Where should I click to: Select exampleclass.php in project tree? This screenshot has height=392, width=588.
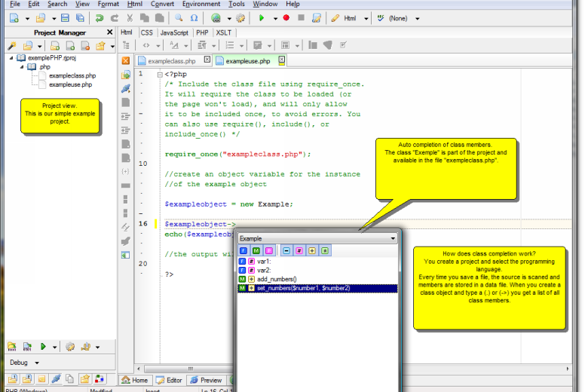click(x=72, y=76)
